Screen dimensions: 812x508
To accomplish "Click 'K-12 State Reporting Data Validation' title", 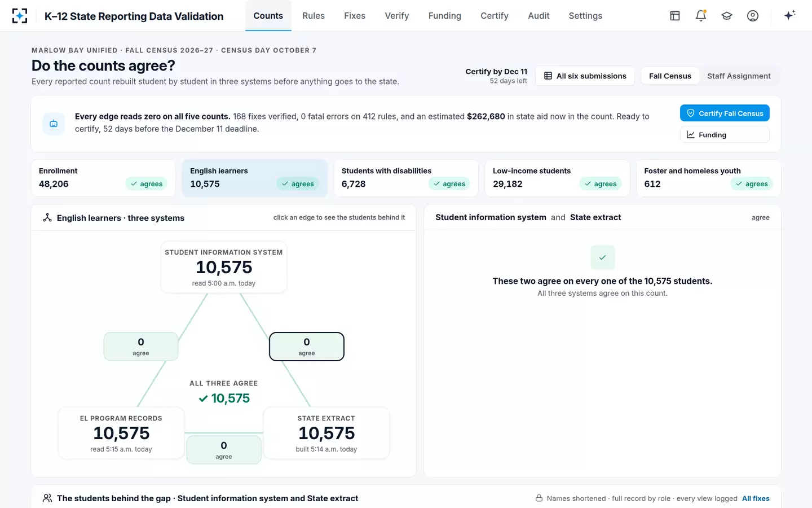I will pos(134,16).
